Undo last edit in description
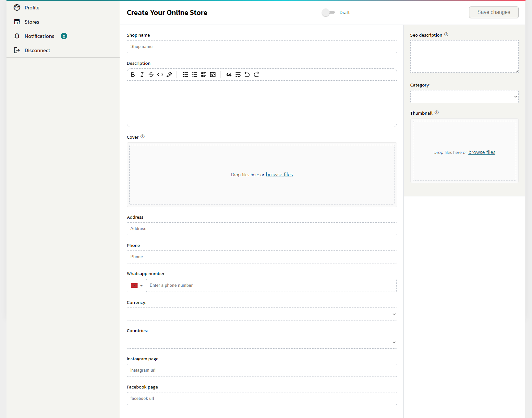The image size is (532, 418). pyautogui.click(x=247, y=75)
